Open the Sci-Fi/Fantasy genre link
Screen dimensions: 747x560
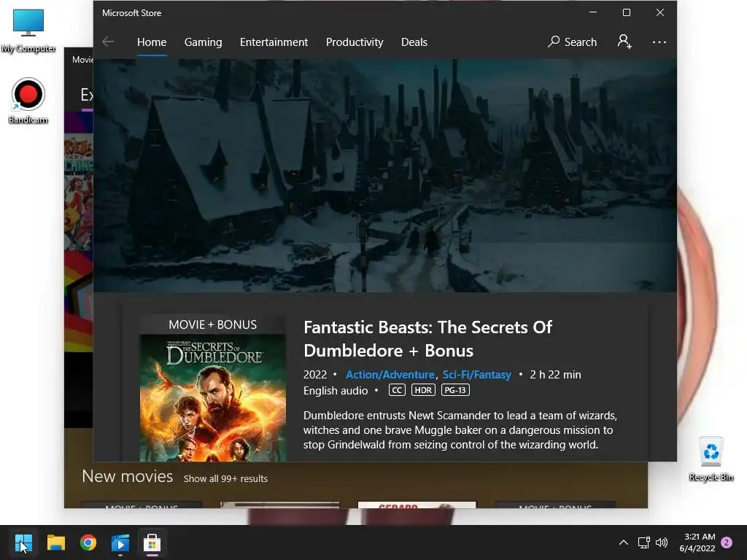(x=477, y=375)
